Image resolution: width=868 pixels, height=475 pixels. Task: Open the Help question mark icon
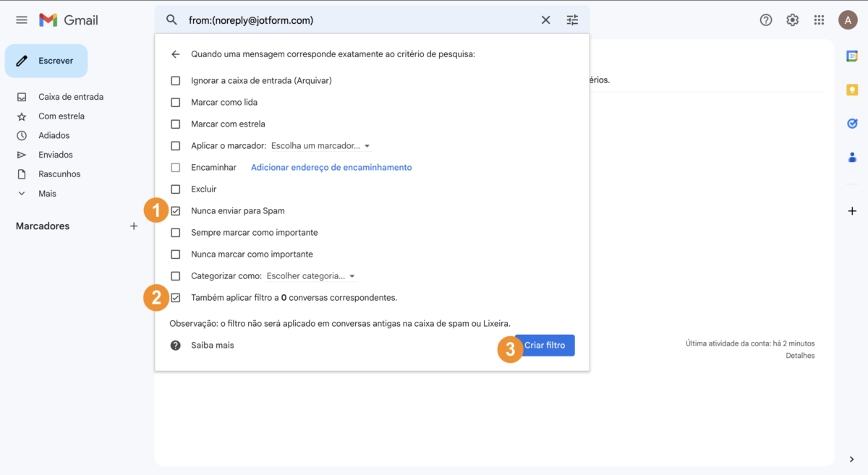coord(766,20)
